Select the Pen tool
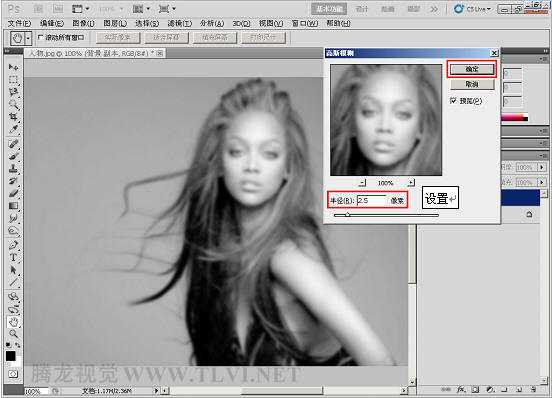 (13, 245)
